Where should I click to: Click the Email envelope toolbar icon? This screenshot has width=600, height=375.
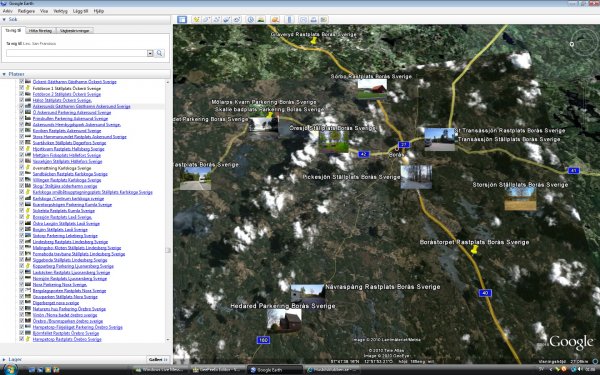(x=303, y=20)
